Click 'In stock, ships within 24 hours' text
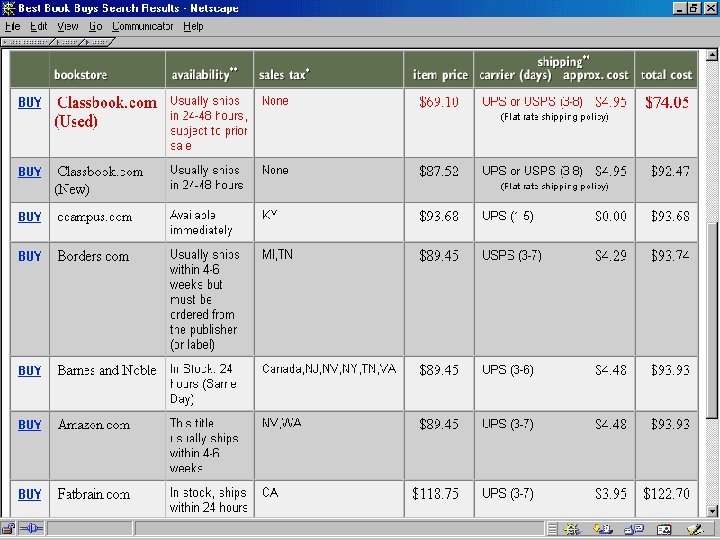This screenshot has width=720, height=540. point(208,500)
